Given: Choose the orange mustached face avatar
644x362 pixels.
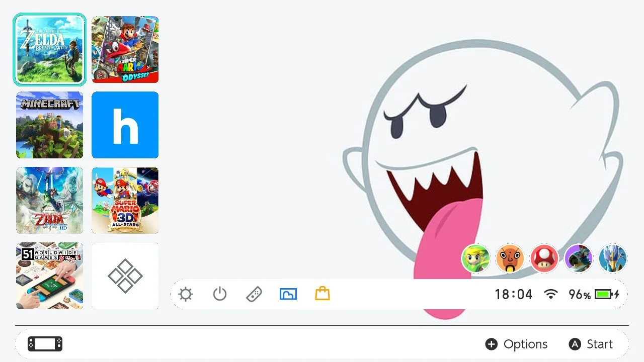Looking at the screenshot, I should pyautogui.click(x=510, y=258).
